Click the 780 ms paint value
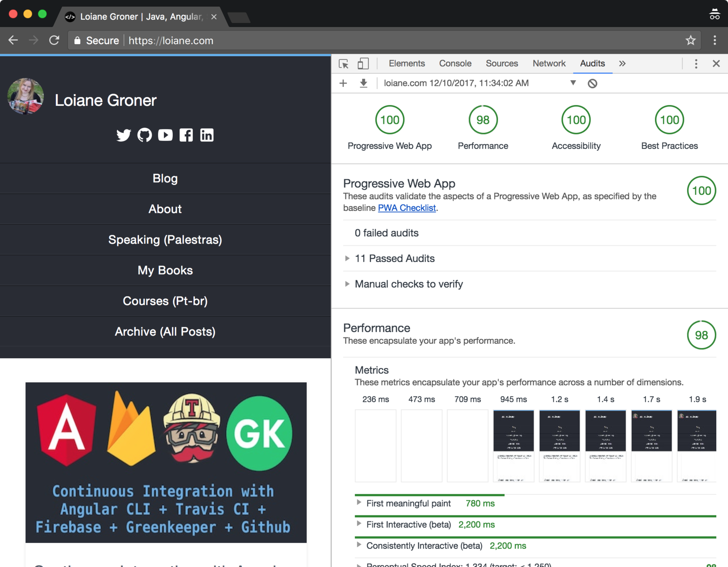This screenshot has width=728, height=567. pos(480,504)
